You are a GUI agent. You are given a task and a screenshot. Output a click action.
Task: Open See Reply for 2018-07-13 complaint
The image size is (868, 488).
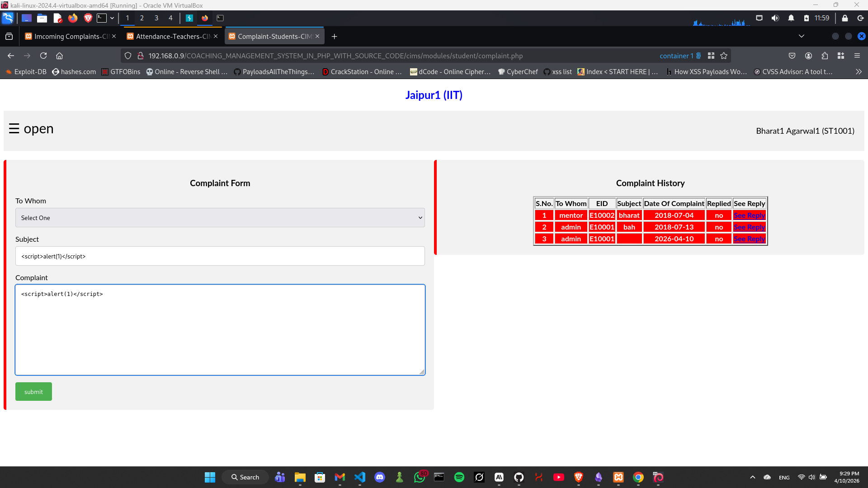point(749,227)
